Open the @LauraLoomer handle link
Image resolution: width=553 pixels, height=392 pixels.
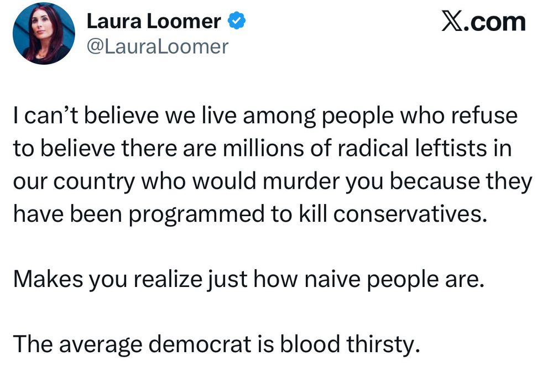(158, 47)
